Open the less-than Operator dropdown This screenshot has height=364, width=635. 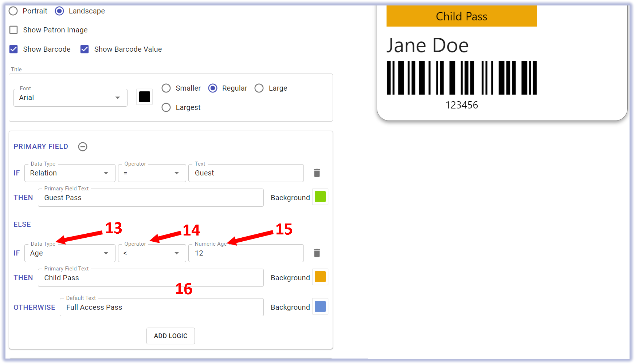[152, 253]
